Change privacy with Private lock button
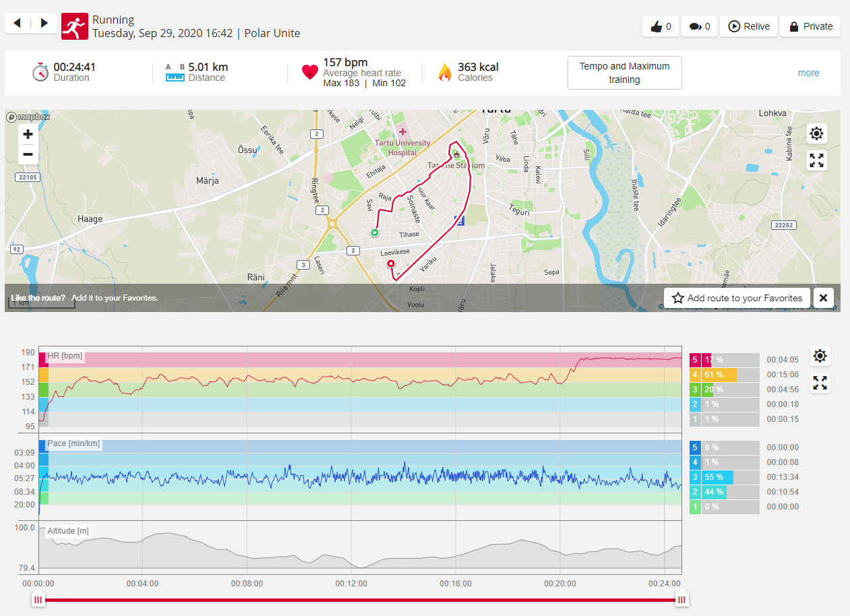Image resolution: width=850 pixels, height=616 pixels. tap(810, 26)
